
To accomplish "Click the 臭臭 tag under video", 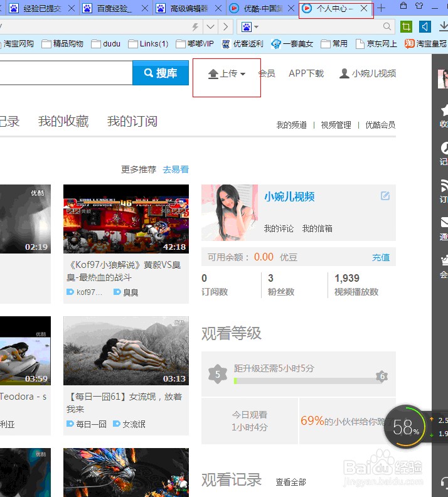I will click(x=125, y=292).
